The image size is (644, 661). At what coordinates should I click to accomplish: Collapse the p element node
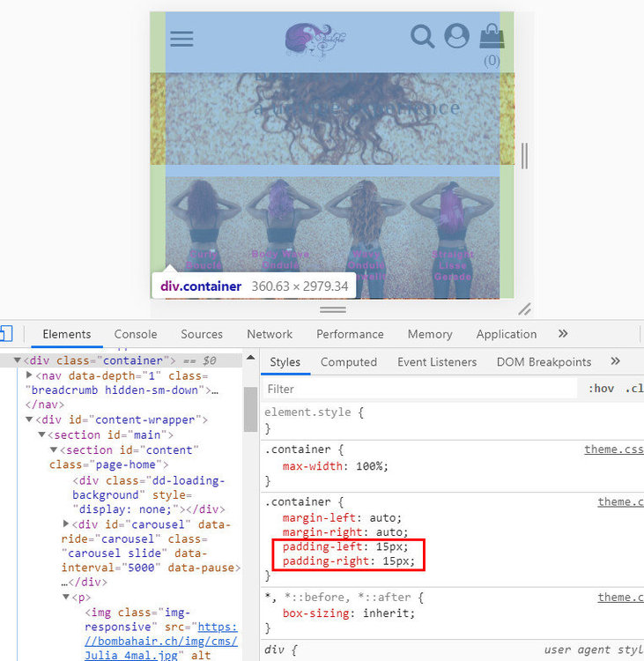66,597
